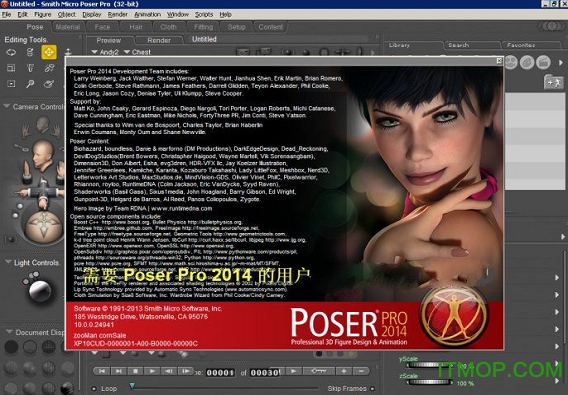Switch to the Content room tab

point(271,27)
